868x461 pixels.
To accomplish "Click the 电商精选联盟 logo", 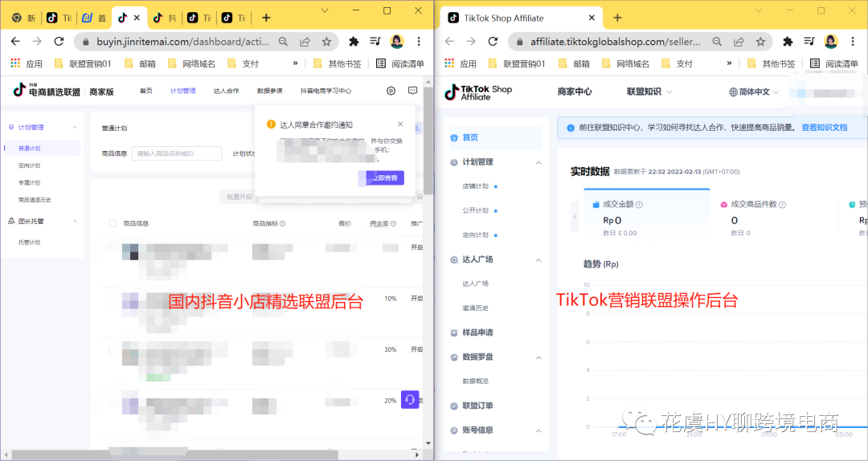I will tap(47, 91).
